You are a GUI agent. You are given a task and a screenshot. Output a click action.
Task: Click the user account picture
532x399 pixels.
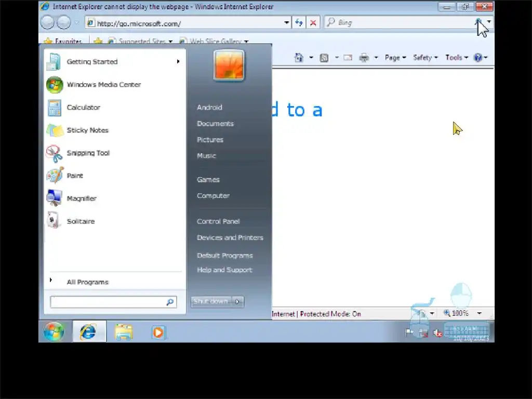pyautogui.click(x=229, y=65)
